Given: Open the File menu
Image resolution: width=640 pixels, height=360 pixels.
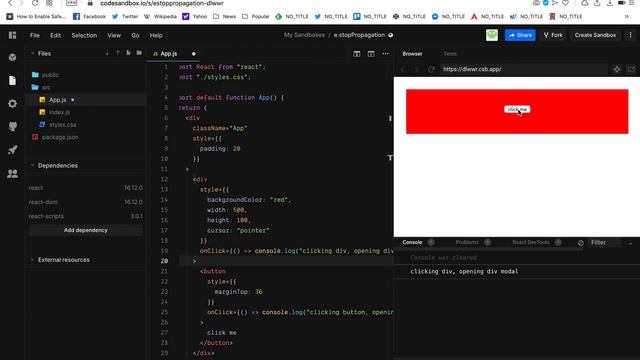Looking at the screenshot, I should tap(35, 35).
